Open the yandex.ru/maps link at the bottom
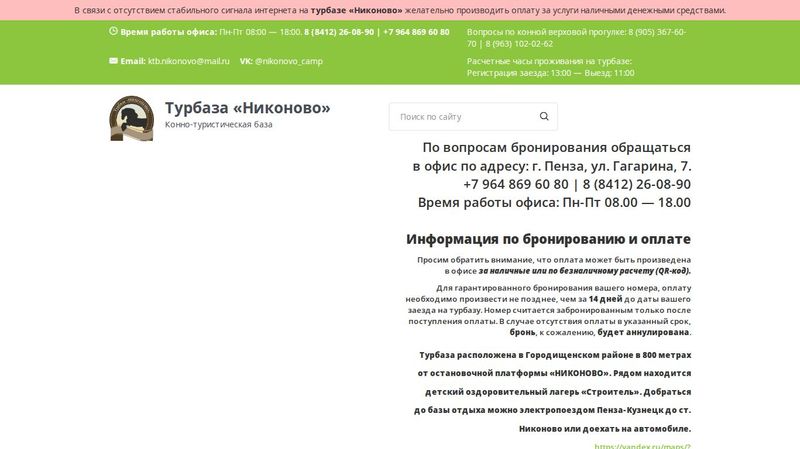Screen dimensions: 800x449 tap(642, 446)
